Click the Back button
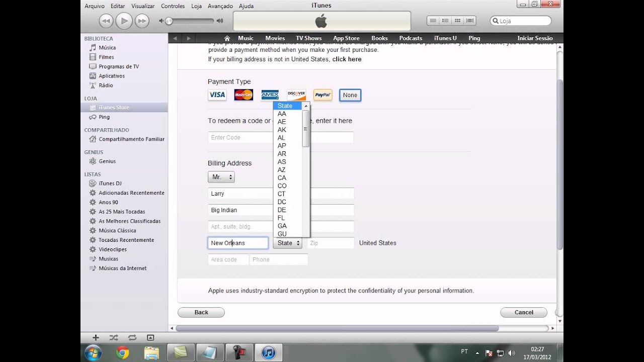644x362 pixels. tap(201, 312)
